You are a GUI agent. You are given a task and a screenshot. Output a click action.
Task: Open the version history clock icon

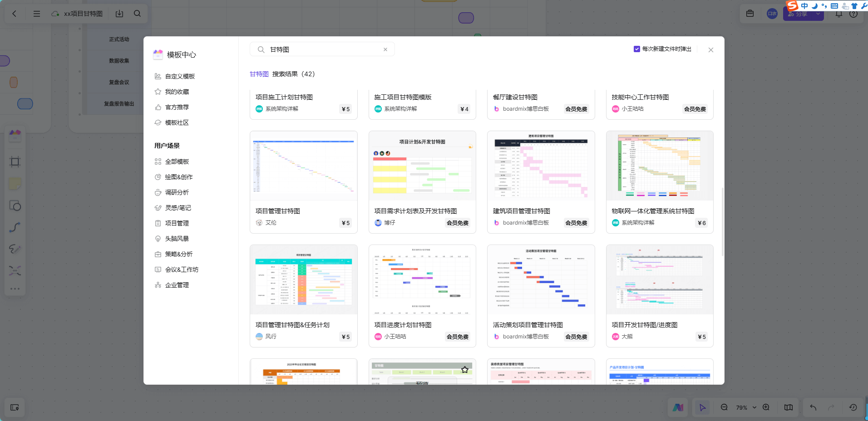pyautogui.click(x=853, y=407)
